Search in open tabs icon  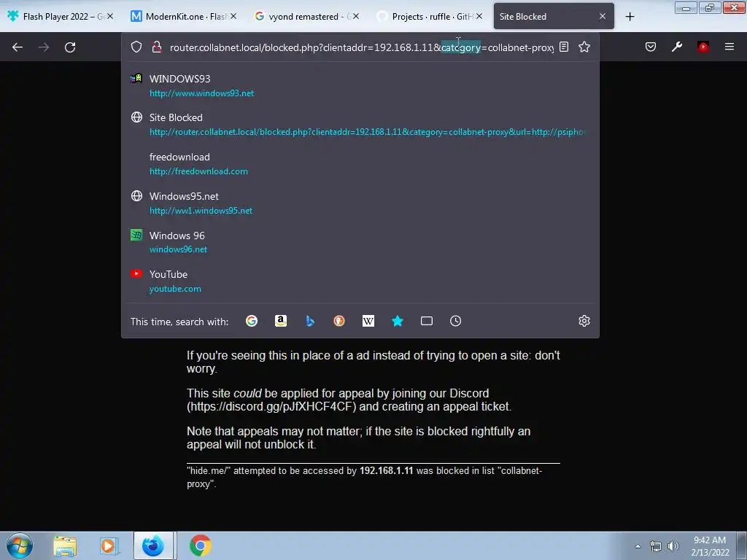(x=427, y=321)
